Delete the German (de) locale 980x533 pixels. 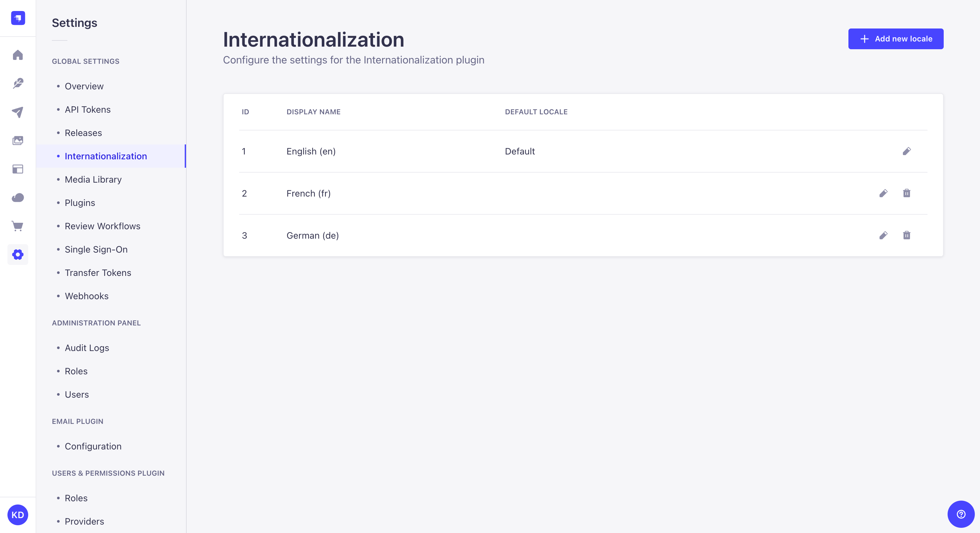click(x=906, y=235)
